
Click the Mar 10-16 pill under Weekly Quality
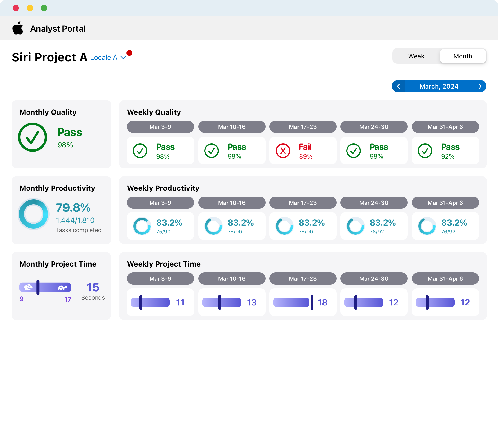(232, 127)
